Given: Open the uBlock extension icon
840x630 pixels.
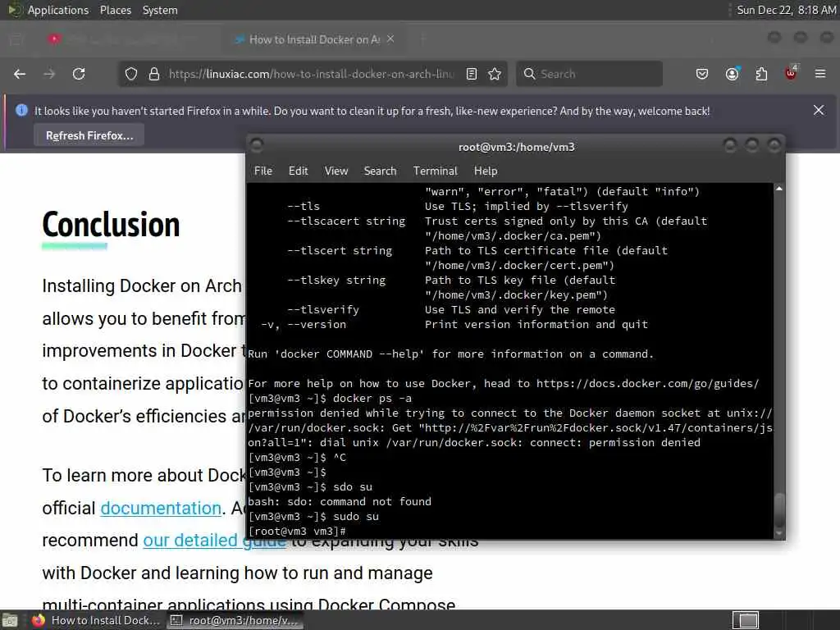Looking at the screenshot, I should coord(791,73).
